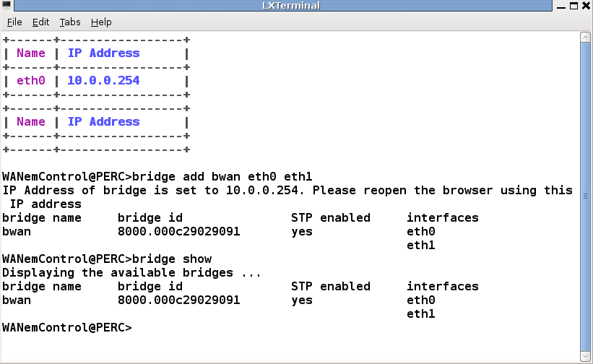Click the 'bridge add bwan eth0 eth1' command

(x=222, y=176)
